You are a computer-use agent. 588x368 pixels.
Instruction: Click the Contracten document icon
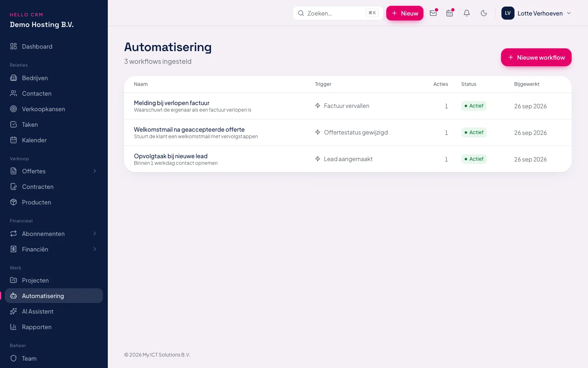[13, 186]
